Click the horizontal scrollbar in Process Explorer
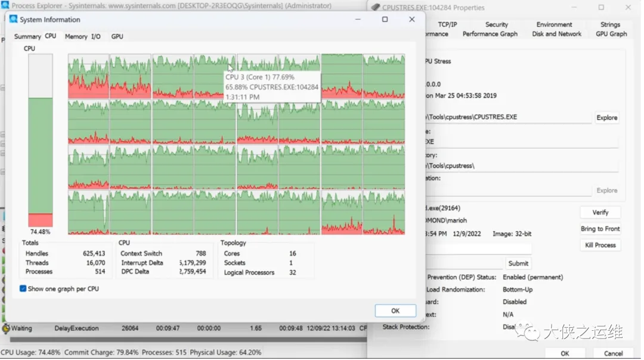 click(189, 341)
